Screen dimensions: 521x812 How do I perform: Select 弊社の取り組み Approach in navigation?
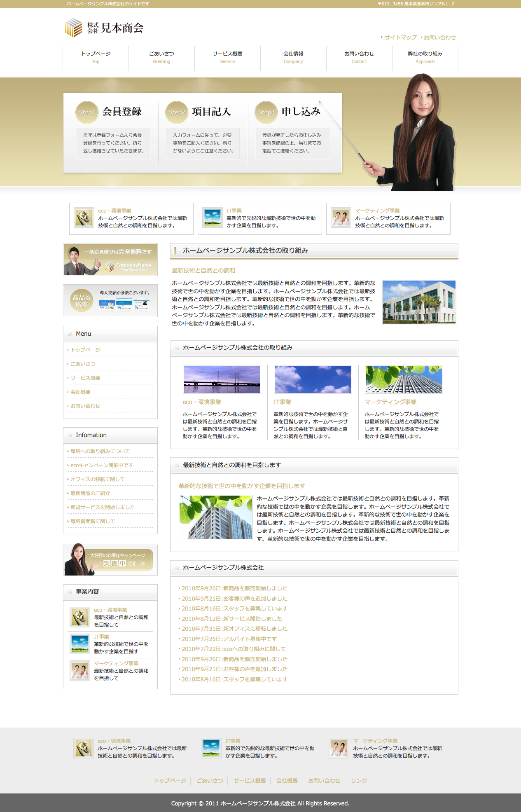tap(425, 57)
